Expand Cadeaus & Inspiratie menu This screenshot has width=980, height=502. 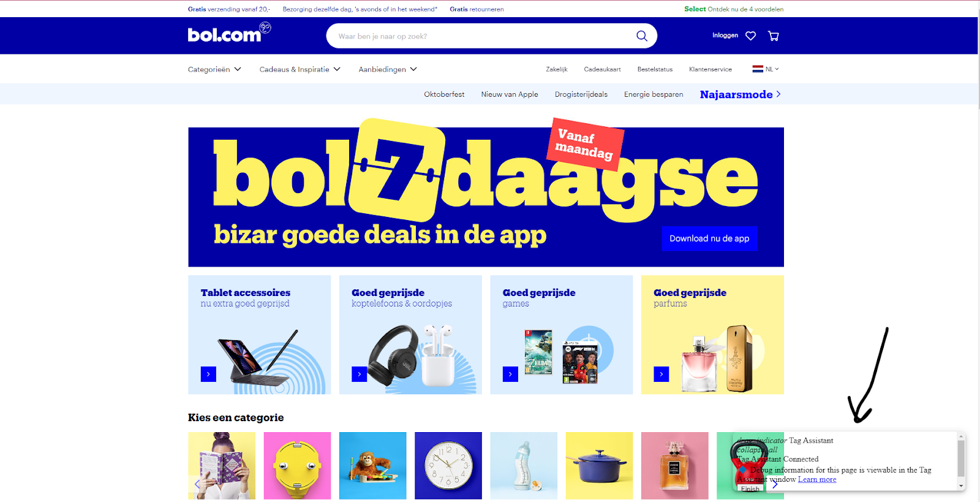click(x=300, y=69)
